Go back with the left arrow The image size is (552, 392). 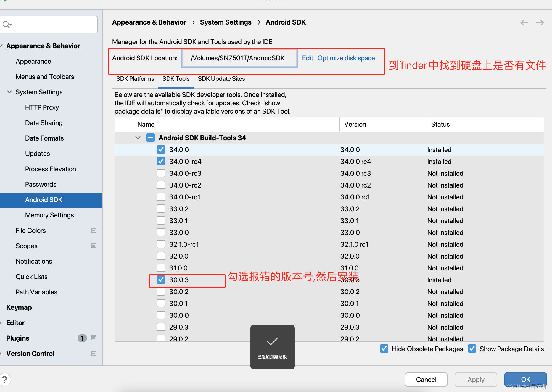point(524,23)
